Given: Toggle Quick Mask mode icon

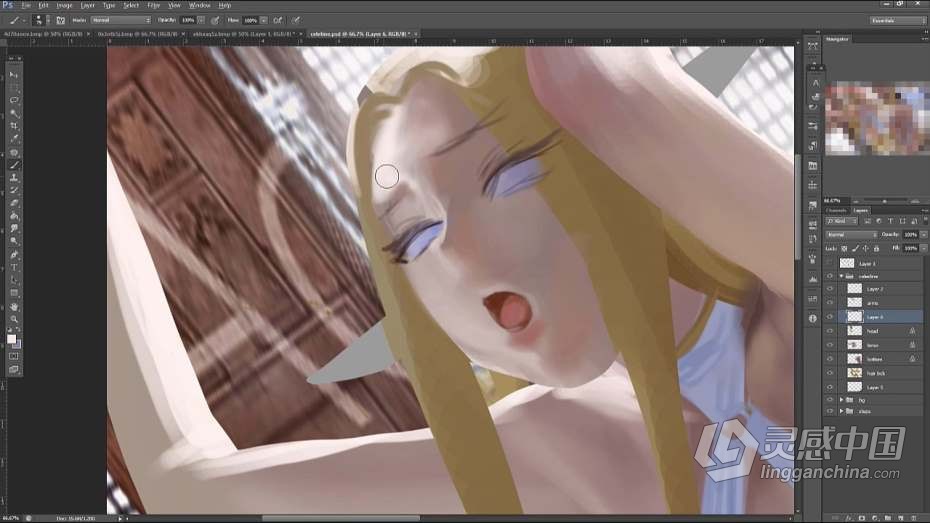Looking at the screenshot, I should 14,356.
